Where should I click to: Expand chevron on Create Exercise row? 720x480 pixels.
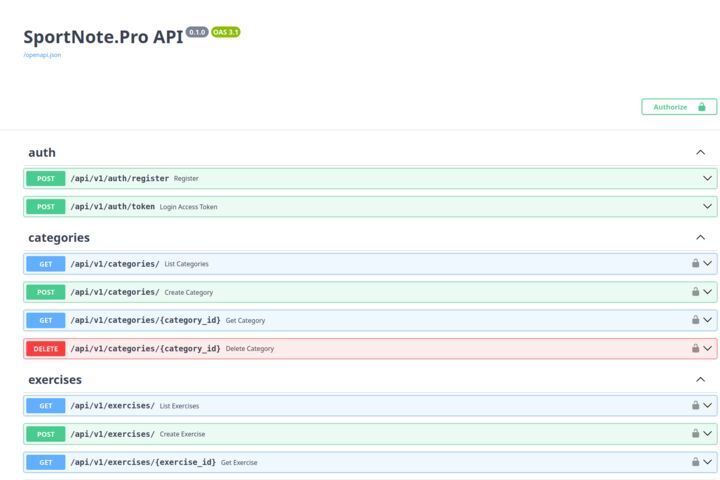coord(707,434)
